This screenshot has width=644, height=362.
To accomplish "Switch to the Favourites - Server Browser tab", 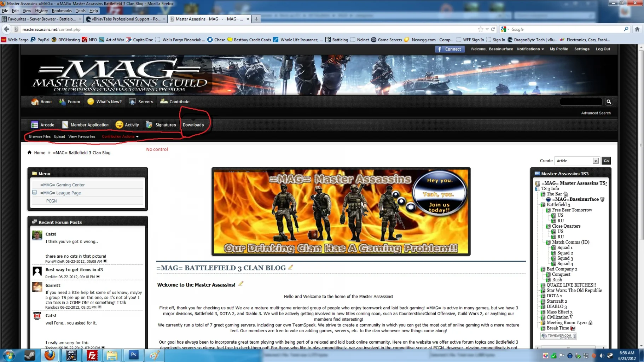I will tap(42, 19).
